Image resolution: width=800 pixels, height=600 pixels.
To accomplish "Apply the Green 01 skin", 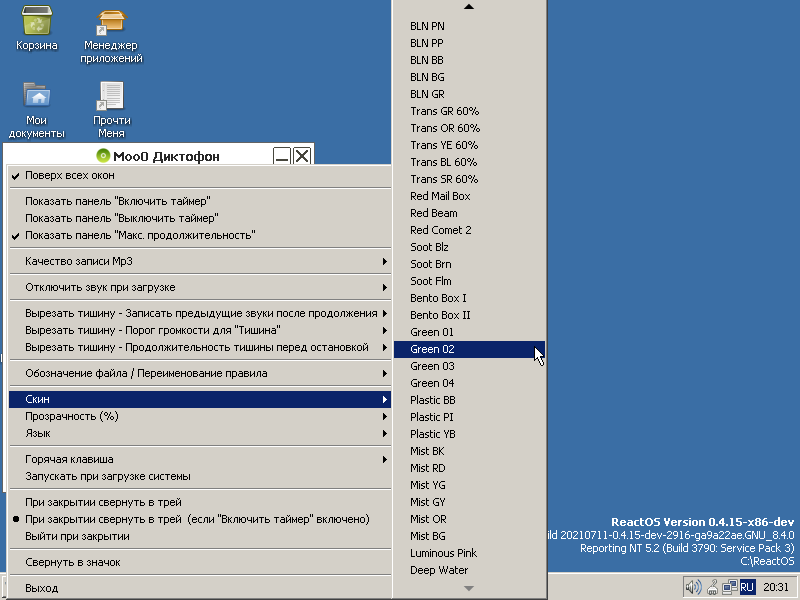I will click(x=469, y=332).
